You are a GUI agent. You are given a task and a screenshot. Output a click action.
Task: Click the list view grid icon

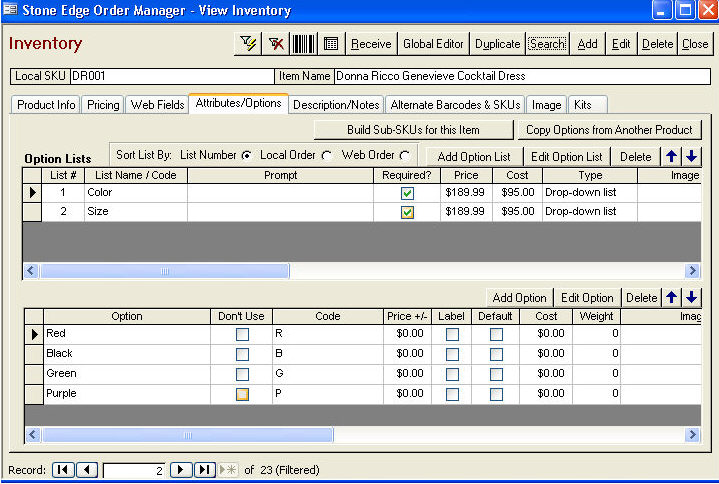[331, 44]
